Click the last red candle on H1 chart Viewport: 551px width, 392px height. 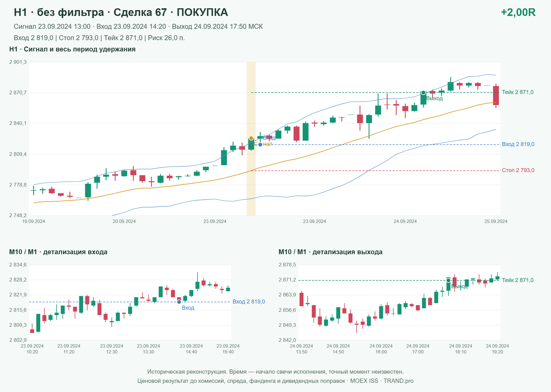[496, 96]
